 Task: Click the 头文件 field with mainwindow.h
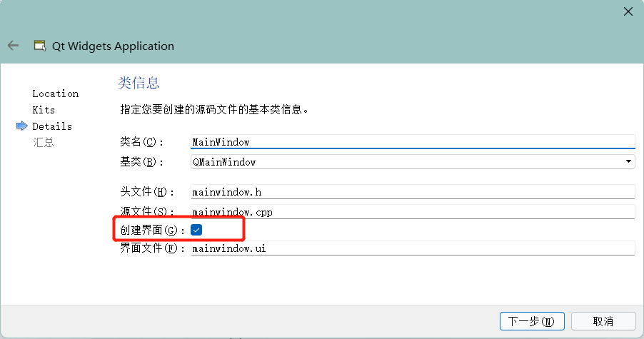click(413, 191)
